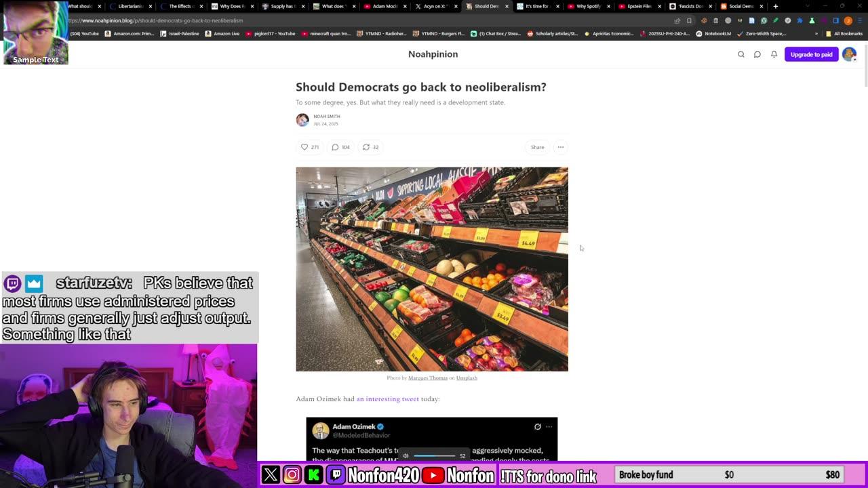Screen dimensions: 868x488
Task: Open the chat bubble icon in Noahpinion header
Action: click(x=757, y=54)
